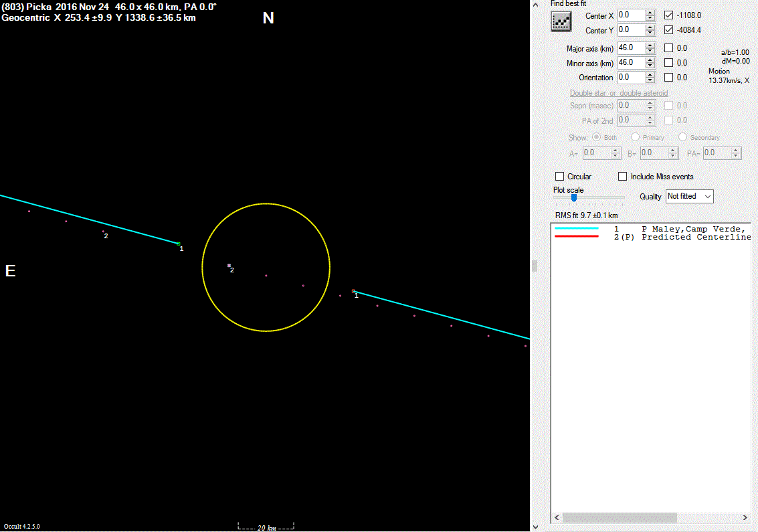
Task: Click the Find best fit chart icon
Action: pos(561,22)
